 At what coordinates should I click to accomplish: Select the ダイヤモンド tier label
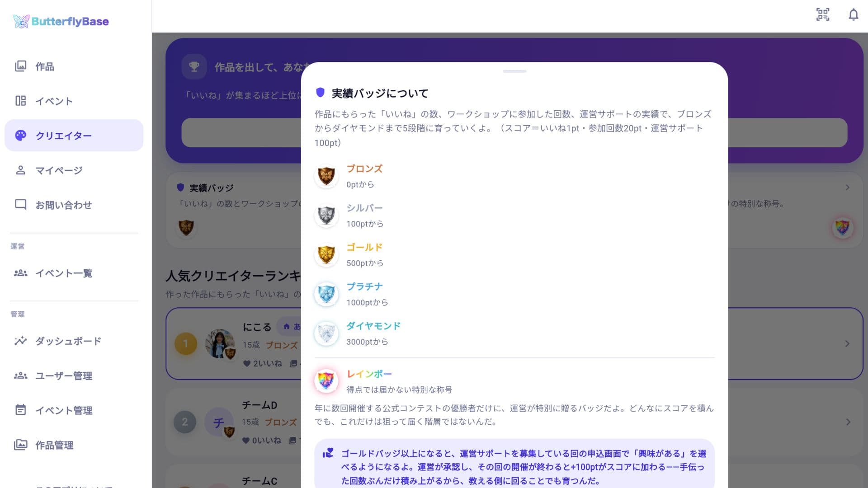[373, 326]
